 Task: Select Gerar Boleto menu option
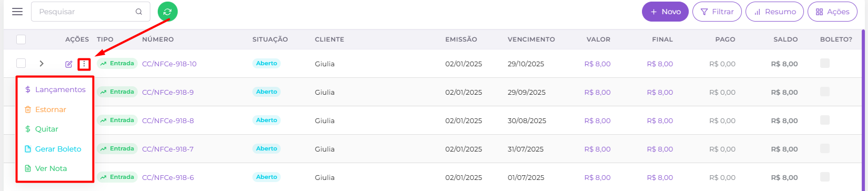coord(53,149)
